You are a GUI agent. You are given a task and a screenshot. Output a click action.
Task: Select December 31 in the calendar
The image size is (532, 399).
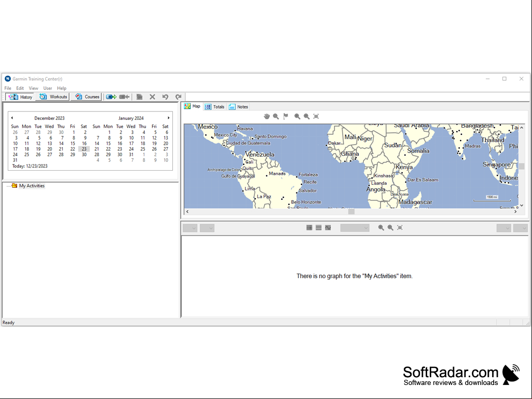pos(15,160)
